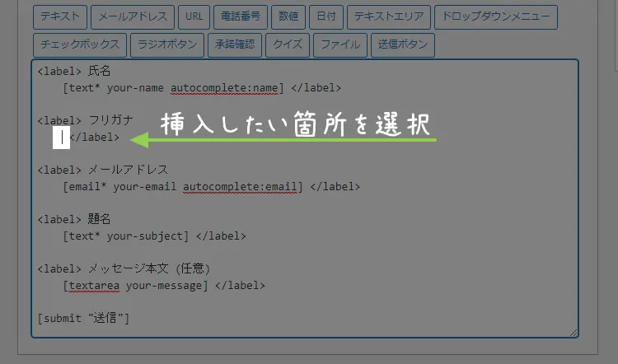Screen dimensions: 618x364
Task: Insert a クイズ tag
Action: click(x=288, y=45)
